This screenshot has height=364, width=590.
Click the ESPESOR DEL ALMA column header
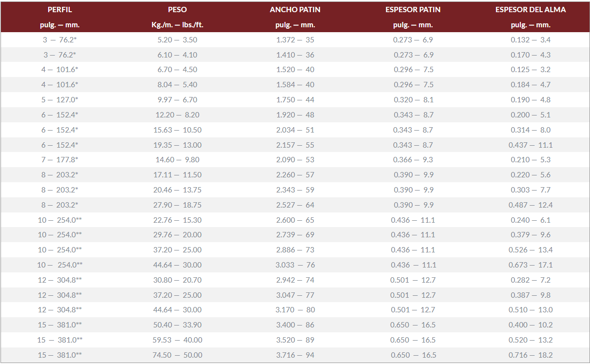coord(531,10)
